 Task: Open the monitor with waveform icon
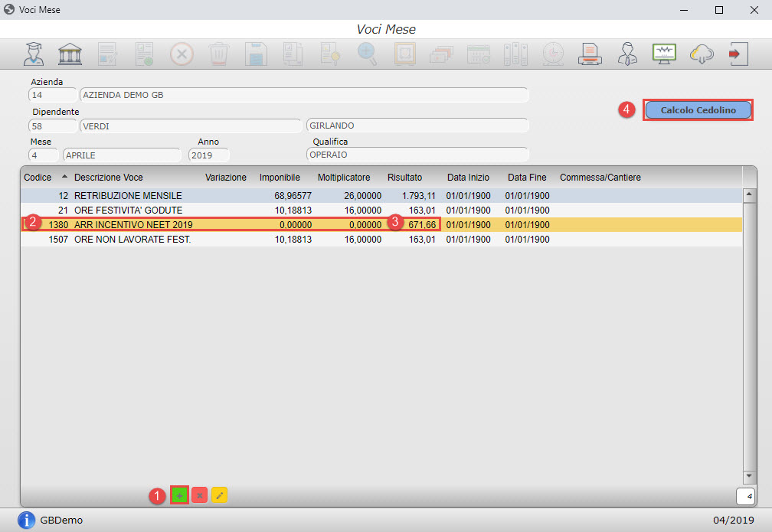pyautogui.click(x=664, y=54)
